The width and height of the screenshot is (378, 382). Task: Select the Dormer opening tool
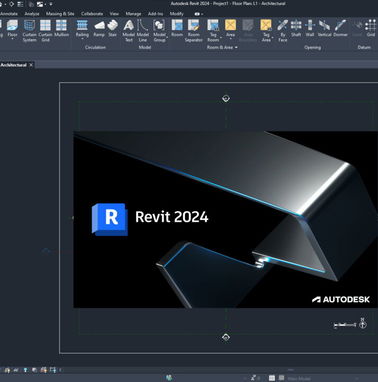[x=340, y=28]
